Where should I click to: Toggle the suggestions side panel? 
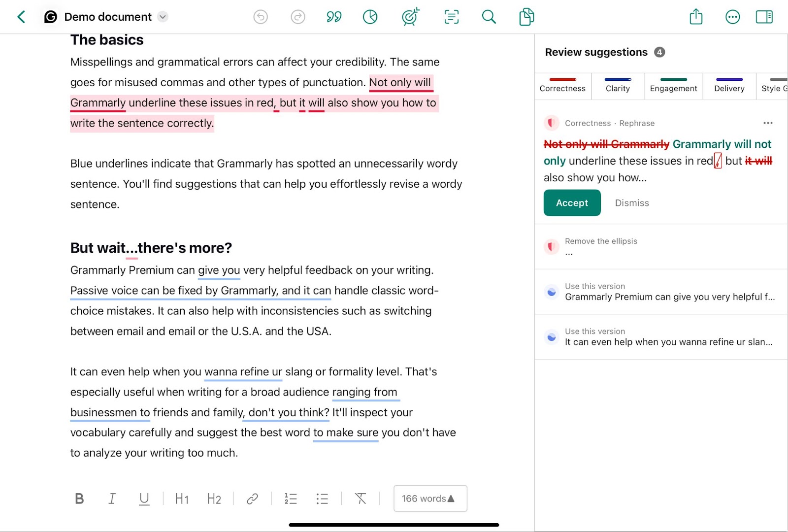click(764, 17)
